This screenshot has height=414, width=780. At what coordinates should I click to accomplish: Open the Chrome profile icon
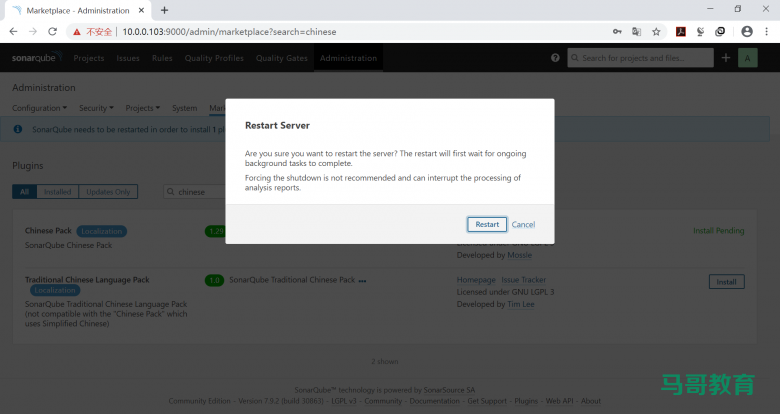click(747, 31)
